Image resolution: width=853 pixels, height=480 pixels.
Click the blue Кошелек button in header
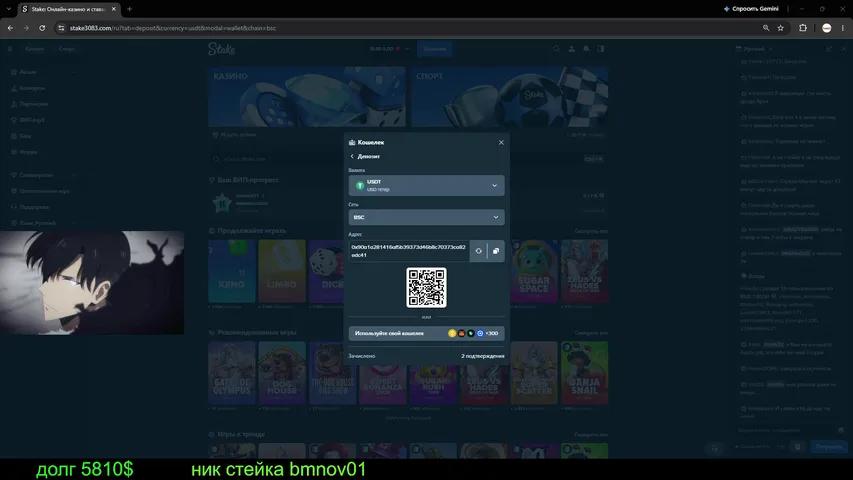(434, 49)
